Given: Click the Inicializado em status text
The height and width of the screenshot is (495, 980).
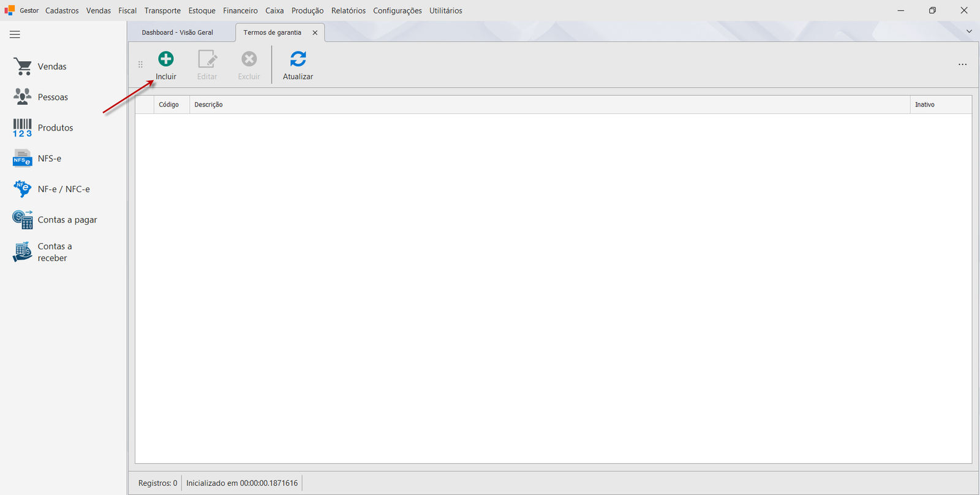Looking at the screenshot, I should (x=242, y=483).
